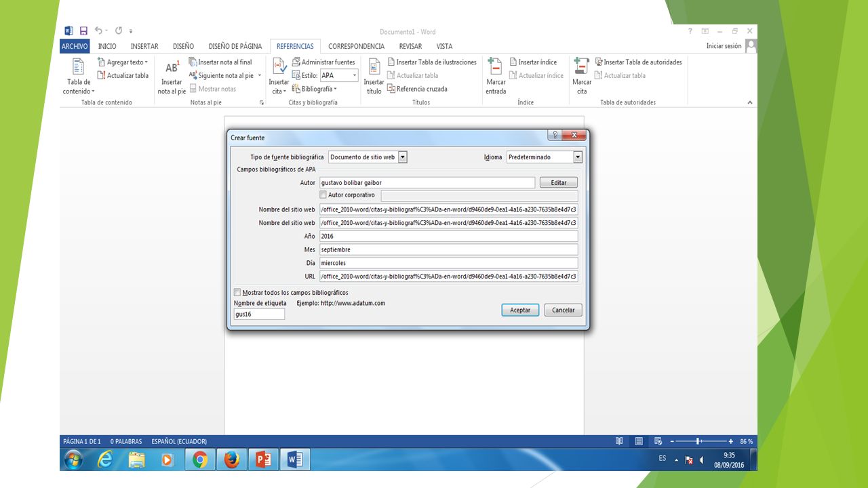Click Cancelar in Crear fuente dialog
Image resolution: width=868 pixels, height=488 pixels.
tap(563, 310)
